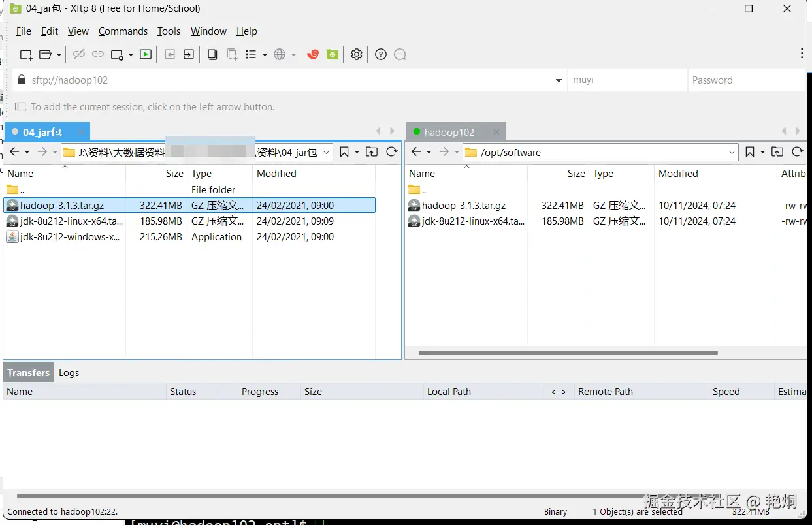Open the session properties icon with gear
This screenshot has width=812, height=525.
pyautogui.click(x=117, y=55)
